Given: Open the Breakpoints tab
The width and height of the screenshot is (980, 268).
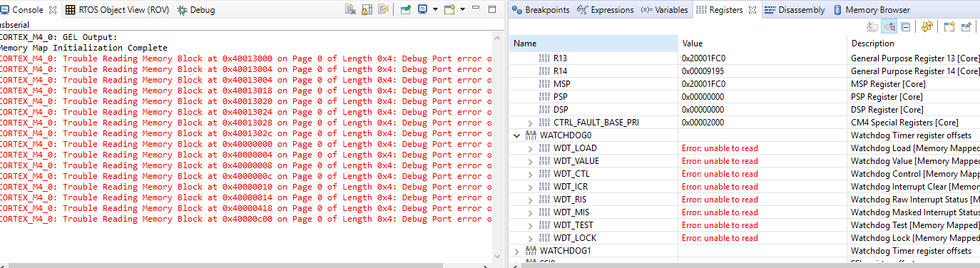Looking at the screenshot, I should [541, 10].
